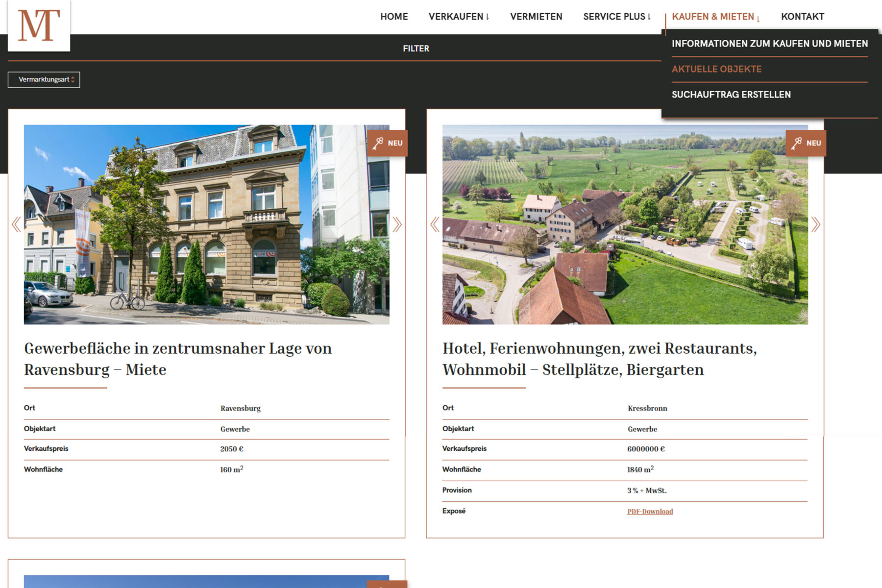This screenshot has width=882, height=588.
Task: Click NEU key badge on Ravensburg listing
Action: pos(387,143)
